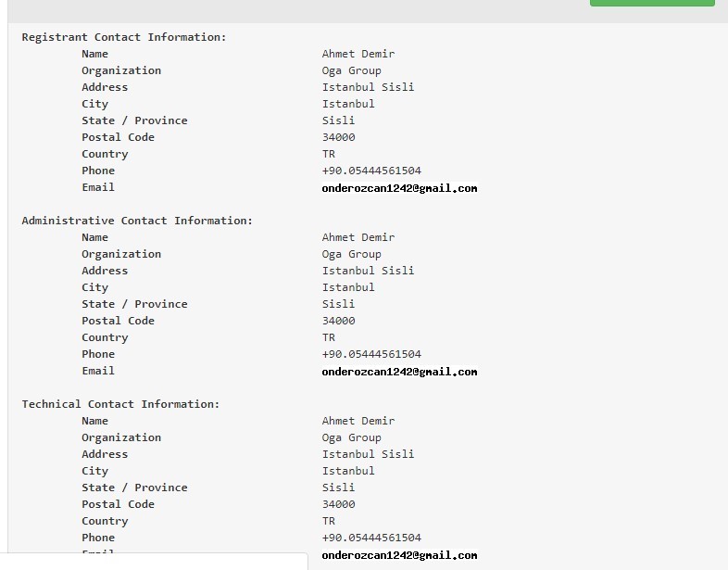
Task: Click the Administrative phone number value
Action: (371, 354)
